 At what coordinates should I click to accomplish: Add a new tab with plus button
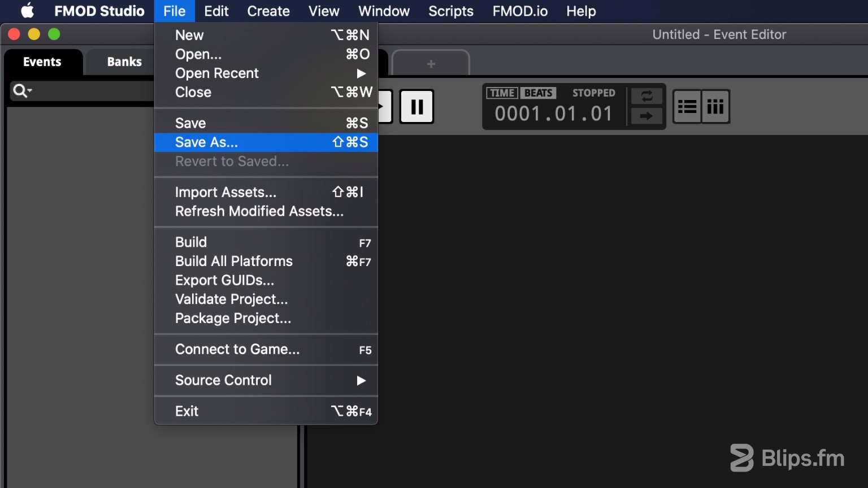point(431,63)
